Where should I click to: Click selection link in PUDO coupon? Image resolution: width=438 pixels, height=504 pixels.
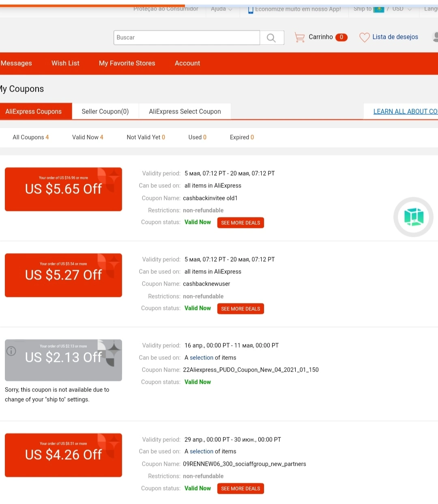202,358
